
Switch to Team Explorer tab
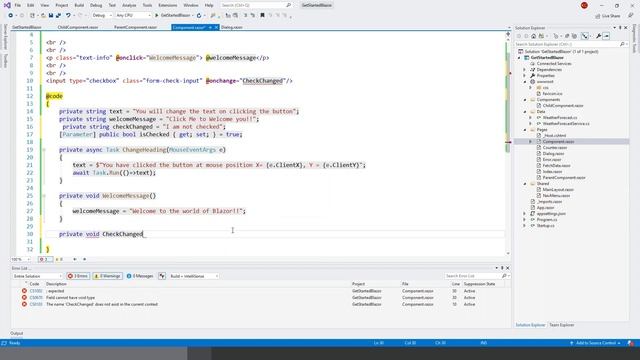click(x=562, y=325)
